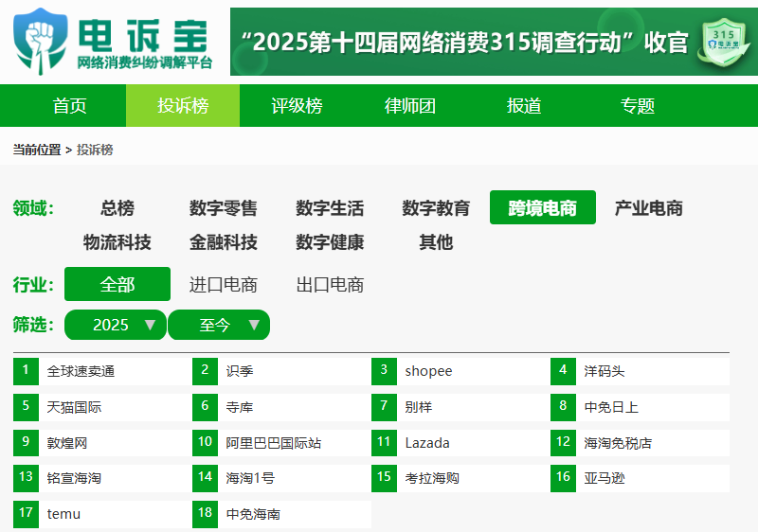The height and width of the screenshot is (532, 758).
Task: Open rank 18 中免海南
Action: [281, 514]
